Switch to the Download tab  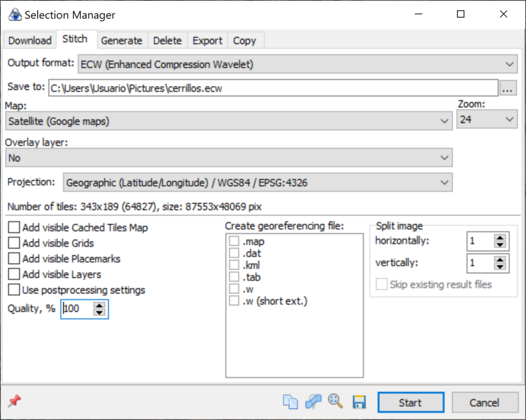coord(30,41)
